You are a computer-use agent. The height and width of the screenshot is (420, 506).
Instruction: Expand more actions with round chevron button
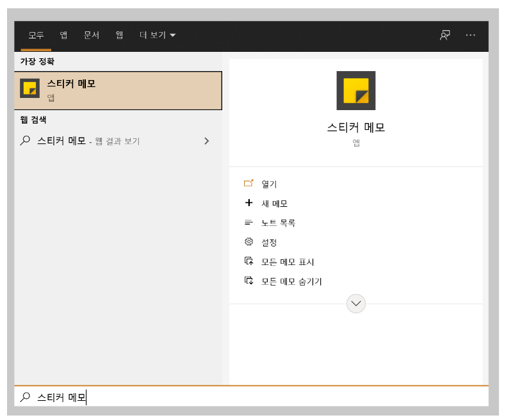[x=356, y=303]
